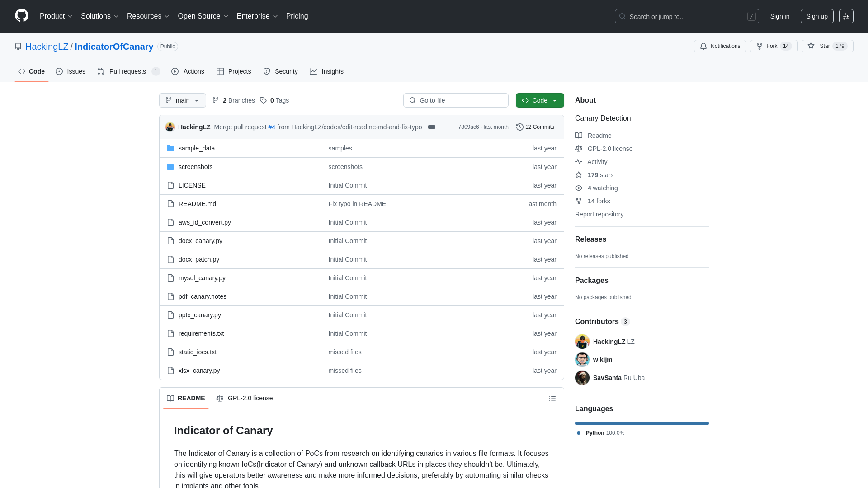Click the 'Fix typo in README' commit message
Image resolution: width=868 pixels, height=488 pixels.
pyautogui.click(x=357, y=204)
